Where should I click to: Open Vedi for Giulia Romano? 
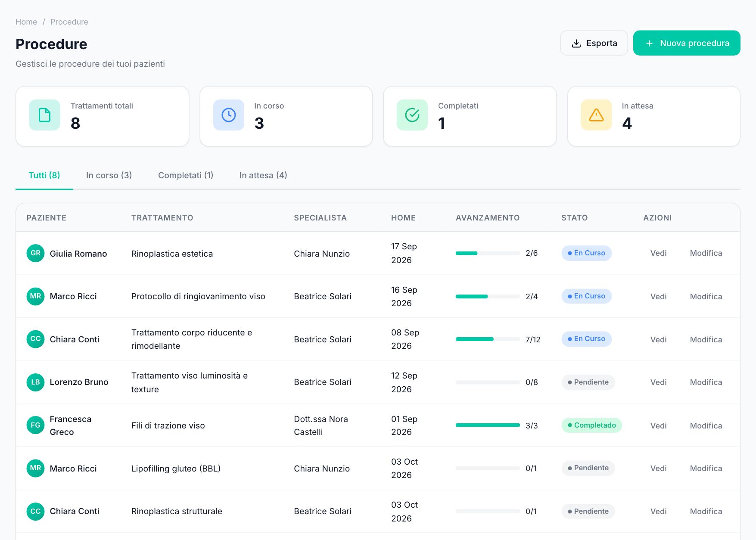click(x=658, y=253)
